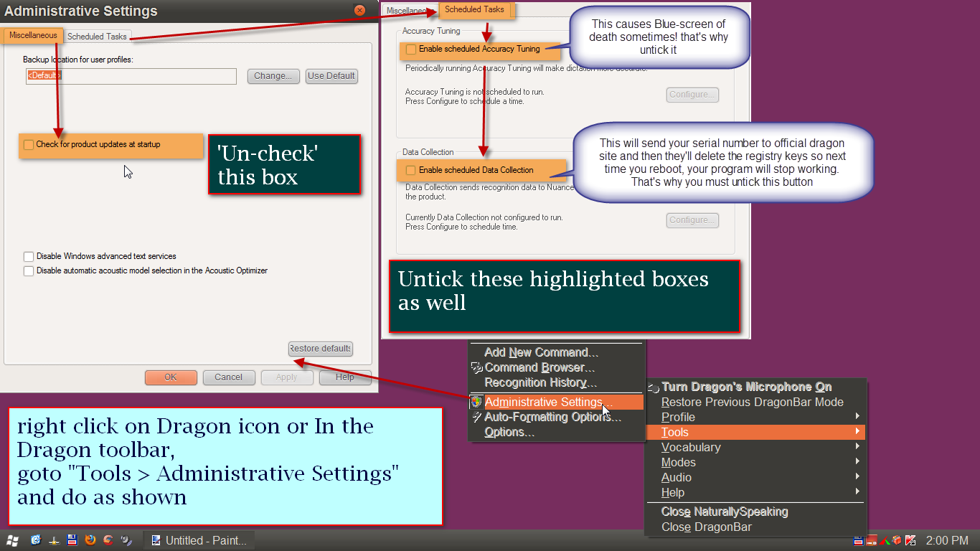The image size is (980, 551).
Task: Tick Disable automatic acoustic model selection
Action: [x=29, y=270]
